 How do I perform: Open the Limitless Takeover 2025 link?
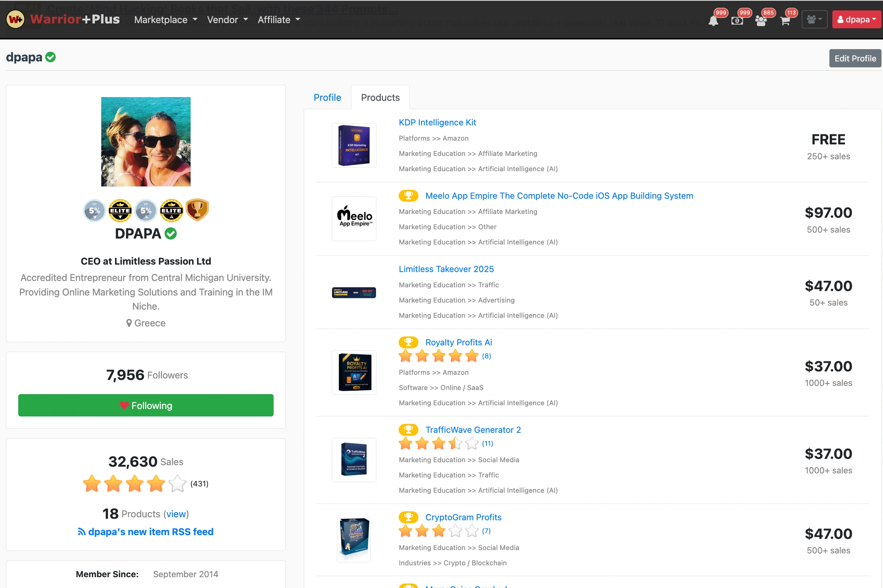tap(446, 269)
